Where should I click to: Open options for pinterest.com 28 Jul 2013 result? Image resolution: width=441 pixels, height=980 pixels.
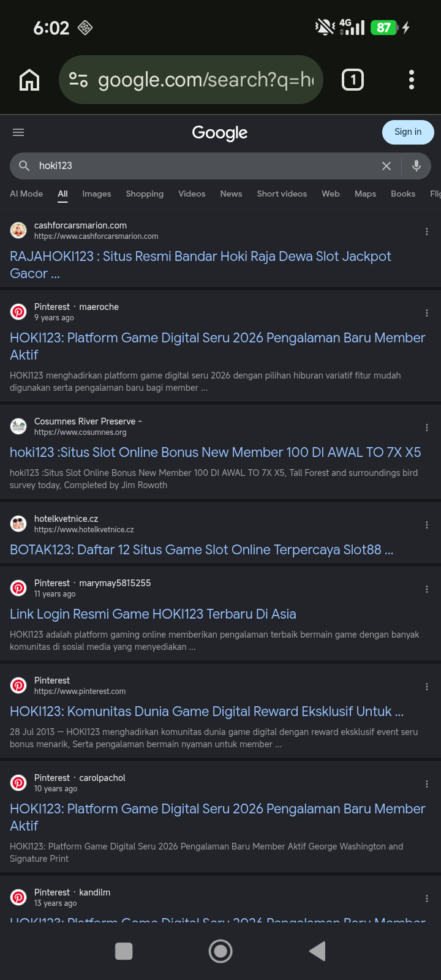(427, 687)
